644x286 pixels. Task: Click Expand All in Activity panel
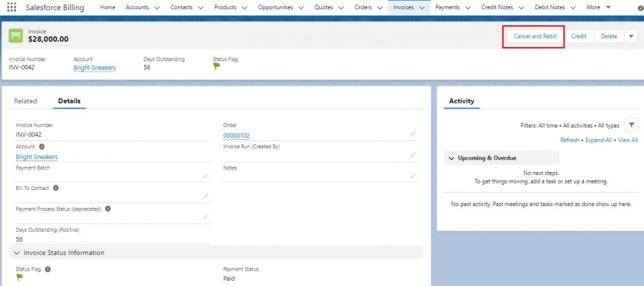598,140
